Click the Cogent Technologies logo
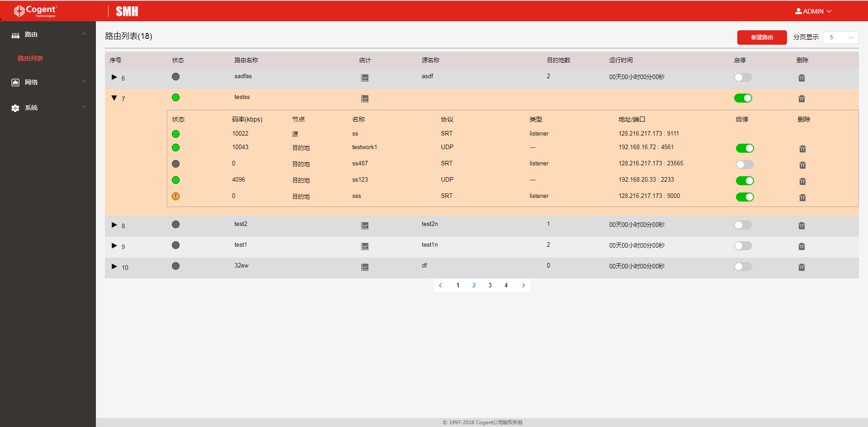 35,11
